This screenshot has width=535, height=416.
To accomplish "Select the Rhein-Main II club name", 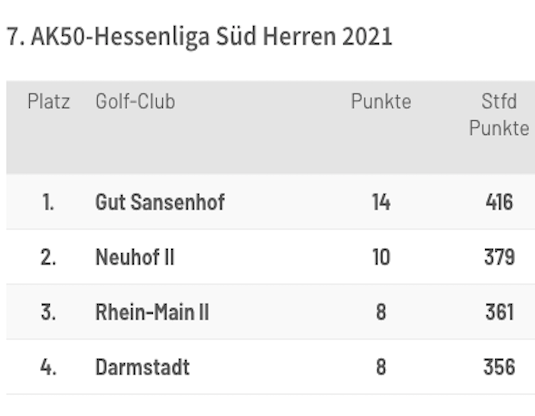I will [152, 312].
